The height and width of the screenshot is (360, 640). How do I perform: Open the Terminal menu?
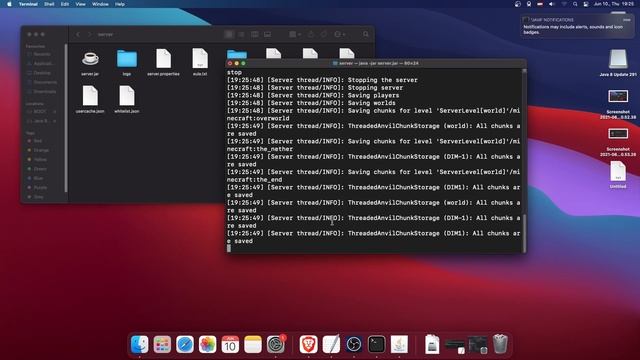pyautogui.click(x=28, y=4)
